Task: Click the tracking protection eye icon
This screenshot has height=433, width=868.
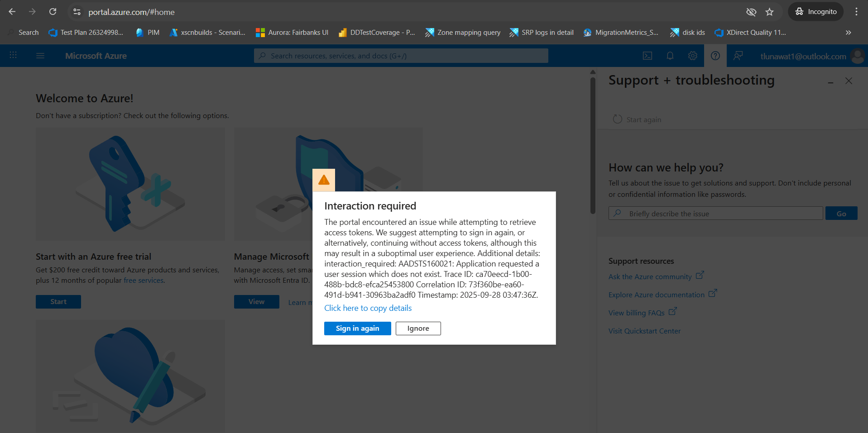Action: tap(751, 12)
